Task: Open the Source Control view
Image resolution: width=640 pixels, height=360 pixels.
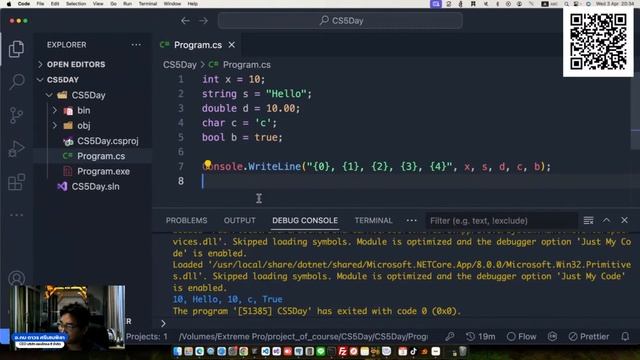Action: coord(16,115)
